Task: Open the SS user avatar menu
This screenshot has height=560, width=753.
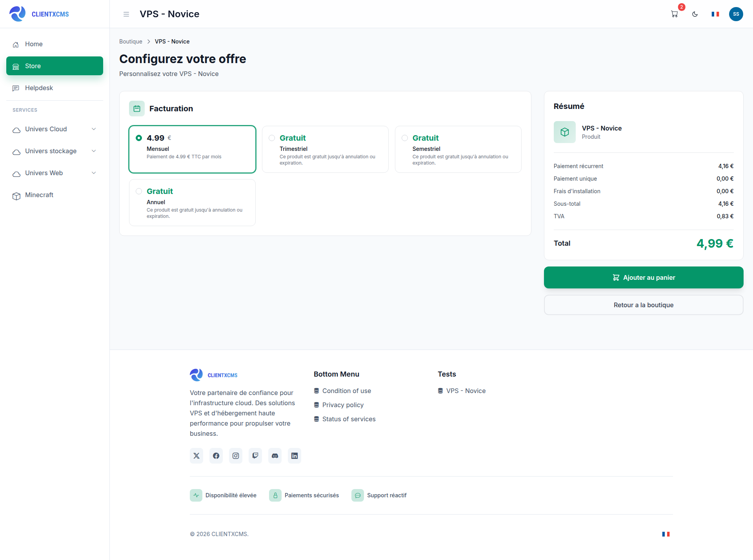Action: point(736,14)
